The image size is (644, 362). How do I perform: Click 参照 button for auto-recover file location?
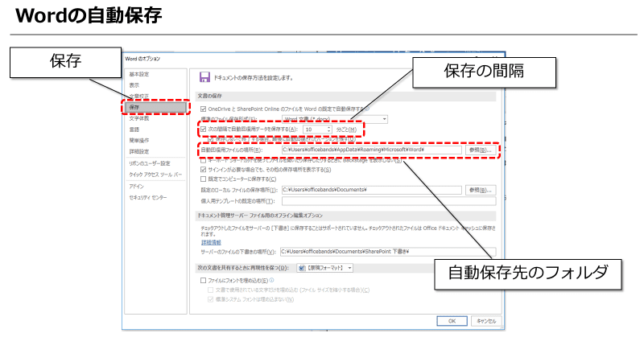[x=479, y=150]
